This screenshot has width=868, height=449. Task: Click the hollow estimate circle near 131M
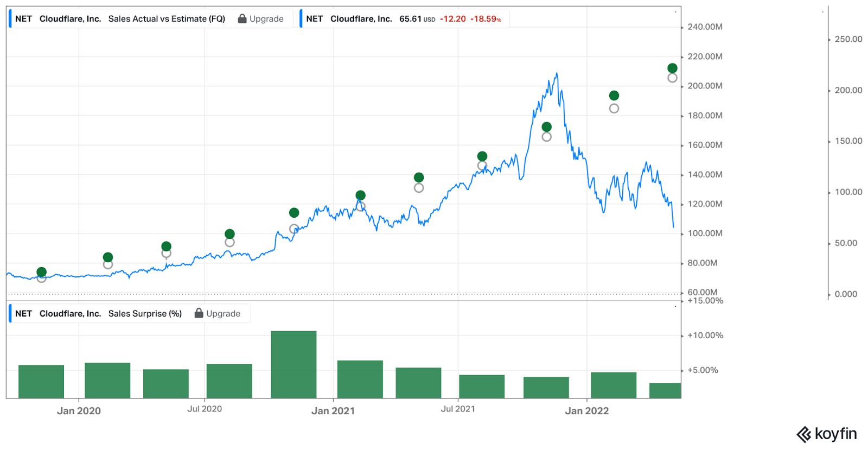coord(419,188)
